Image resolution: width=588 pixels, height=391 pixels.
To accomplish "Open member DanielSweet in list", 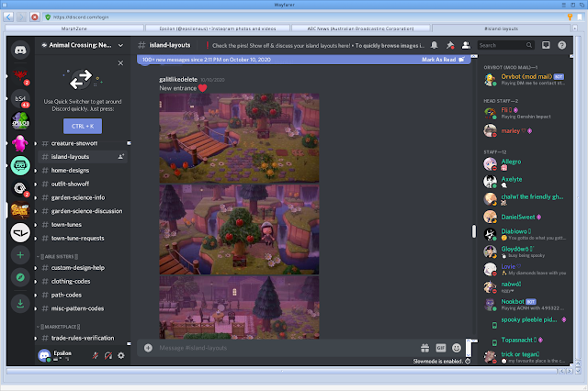I will (x=525, y=217).
